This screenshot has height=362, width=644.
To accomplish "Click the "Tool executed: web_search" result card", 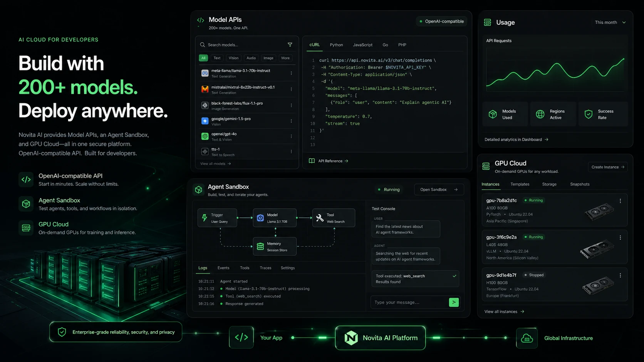I will [415, 279].
